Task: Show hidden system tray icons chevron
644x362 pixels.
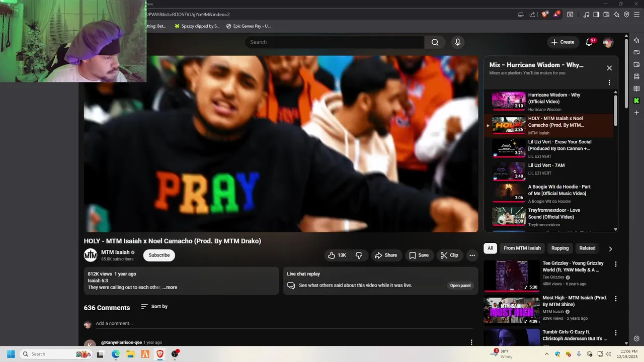Action: [547, 354]
